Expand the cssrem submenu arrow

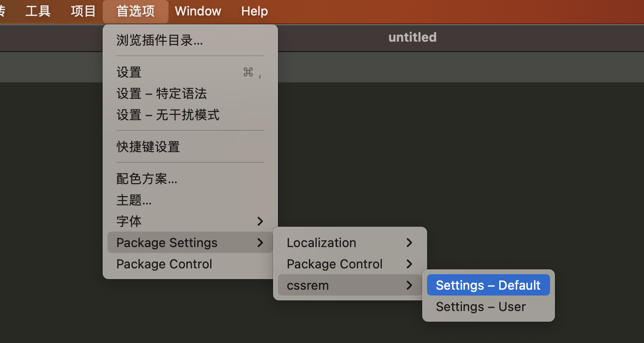(x=410, y=285)
